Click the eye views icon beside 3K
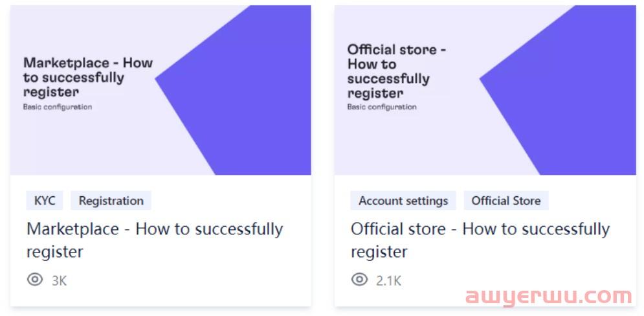Viewport: 644px width, 316px height. tap(35, 280)
